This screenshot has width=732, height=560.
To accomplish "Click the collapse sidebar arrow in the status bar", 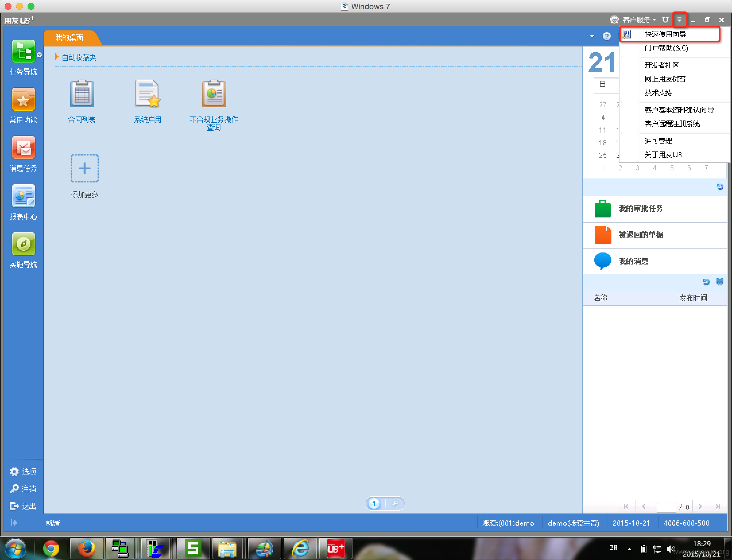I will pos(14,523).
